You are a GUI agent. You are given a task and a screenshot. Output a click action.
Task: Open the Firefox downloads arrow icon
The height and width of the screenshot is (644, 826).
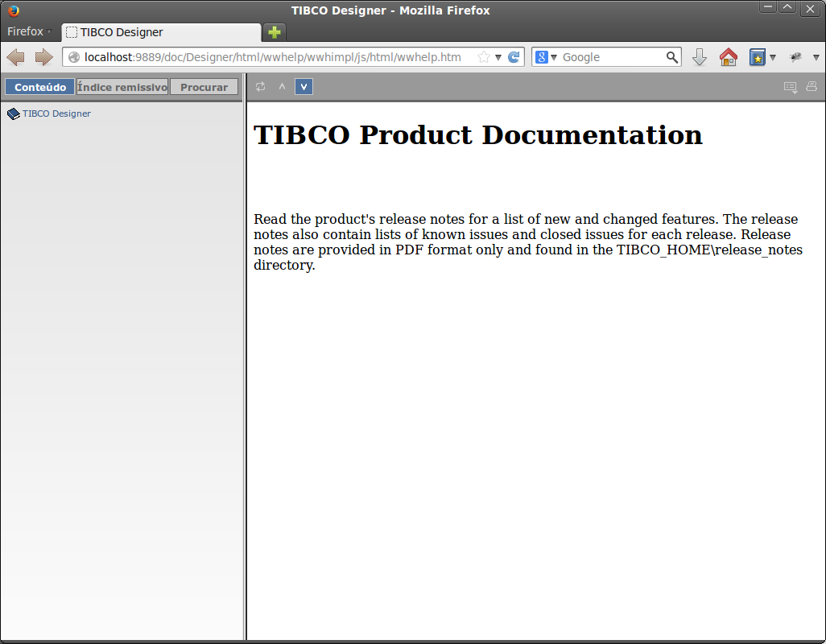700,57
